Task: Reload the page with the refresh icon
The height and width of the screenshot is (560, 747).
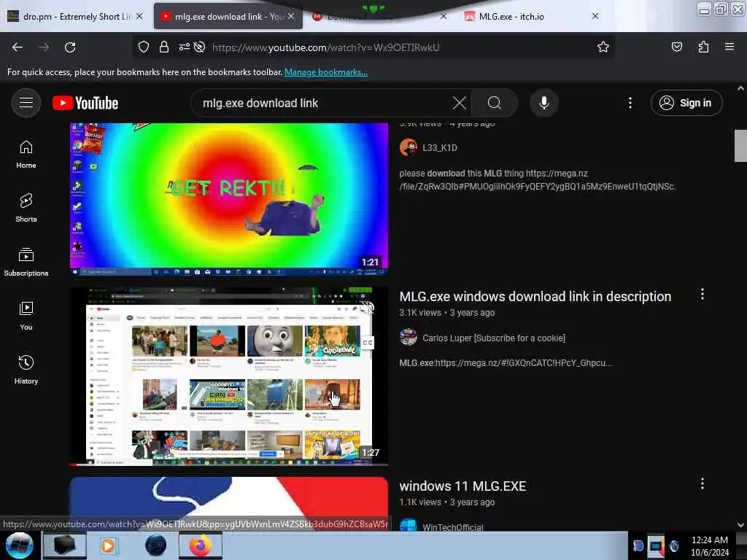Action: pyautogui.click(x=70, y=47)
